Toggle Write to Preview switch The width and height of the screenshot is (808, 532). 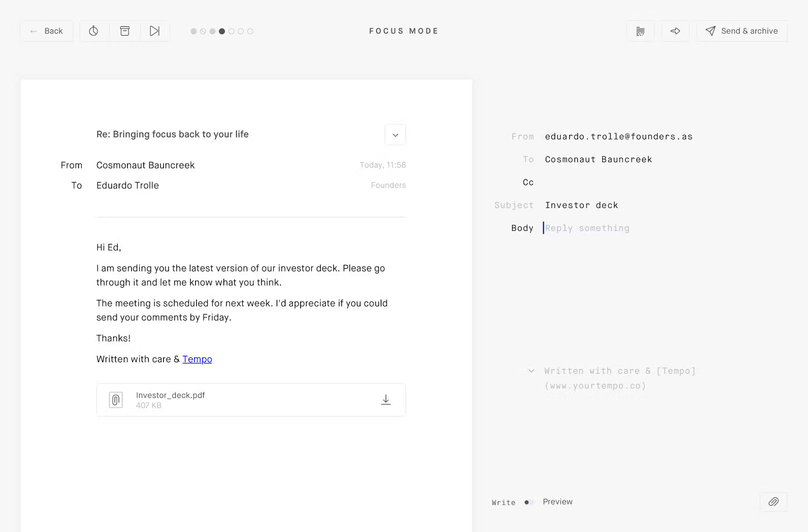point(529,502)
